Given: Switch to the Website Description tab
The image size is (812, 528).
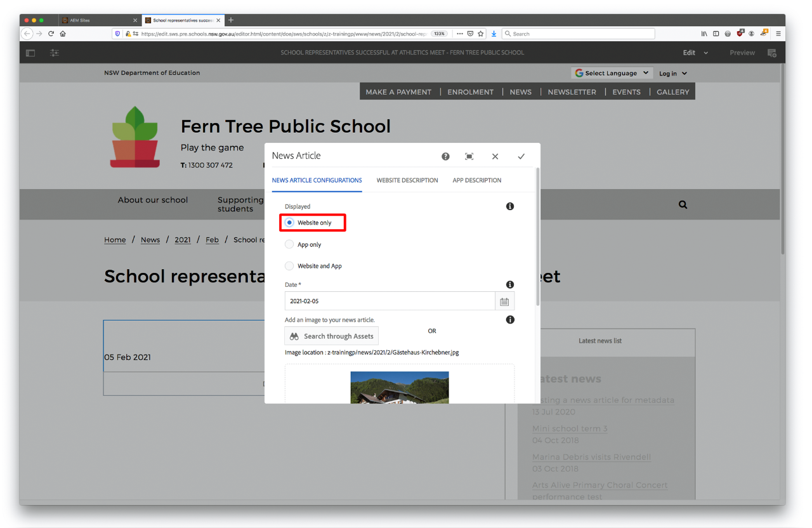Looking at the screenshot, I should [407, 180].
